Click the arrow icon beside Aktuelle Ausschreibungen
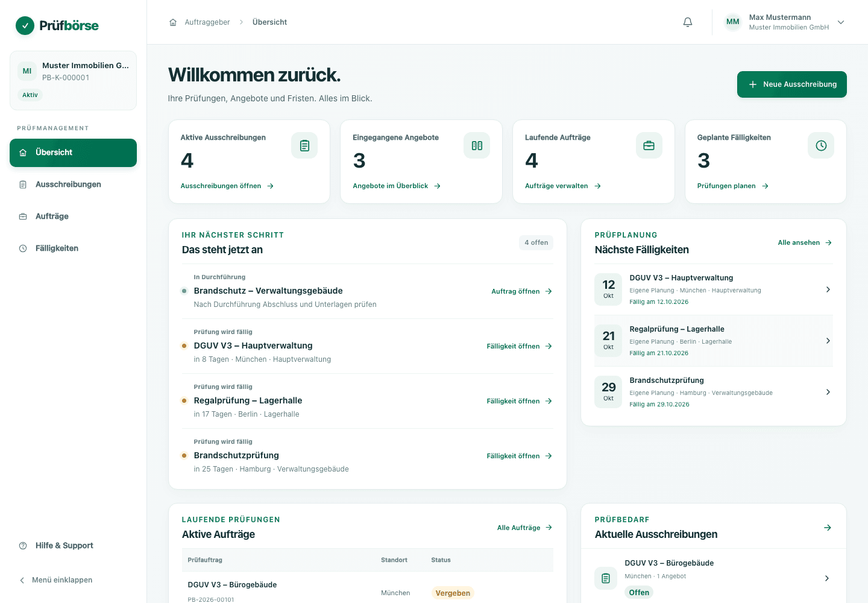 pyautogui.click(x=828, y=528)
